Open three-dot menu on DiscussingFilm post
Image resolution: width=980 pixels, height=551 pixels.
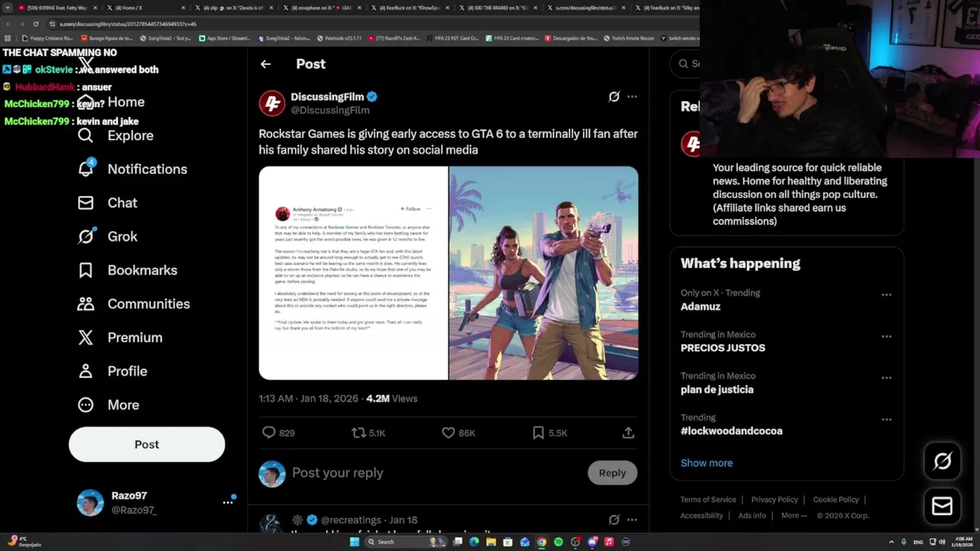(x=632, y=96)
